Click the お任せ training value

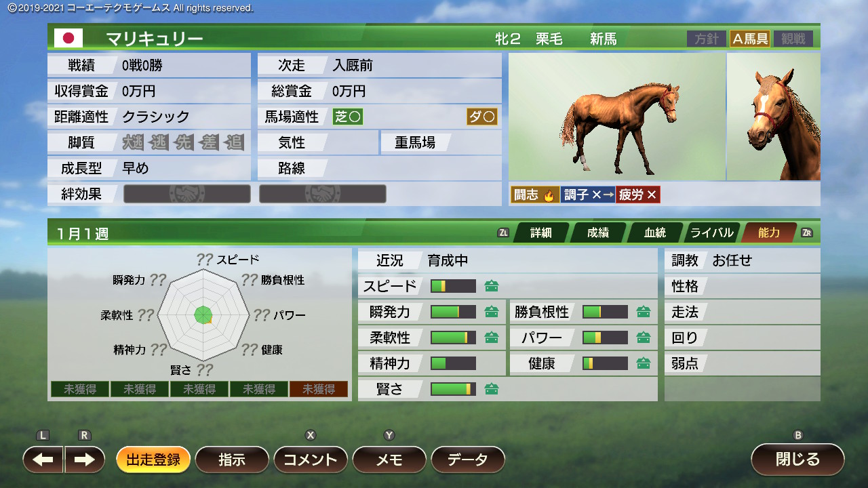click(x=732, y=260)
